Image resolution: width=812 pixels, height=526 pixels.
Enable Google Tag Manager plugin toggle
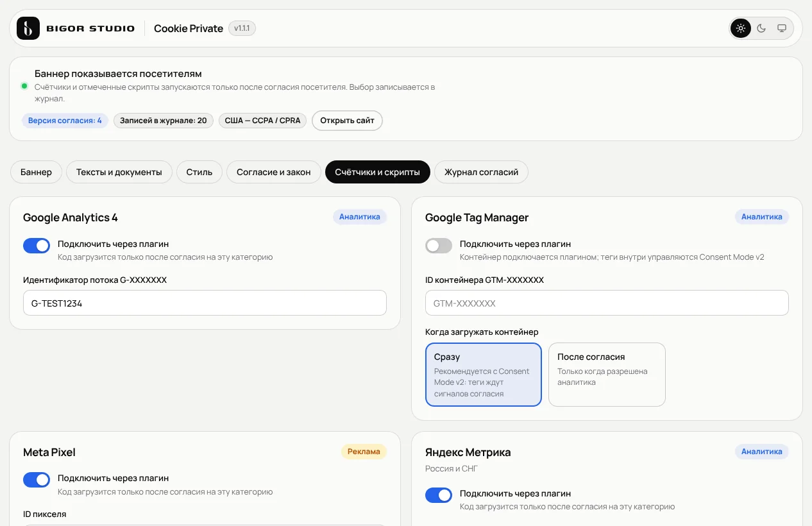point(439,246)
